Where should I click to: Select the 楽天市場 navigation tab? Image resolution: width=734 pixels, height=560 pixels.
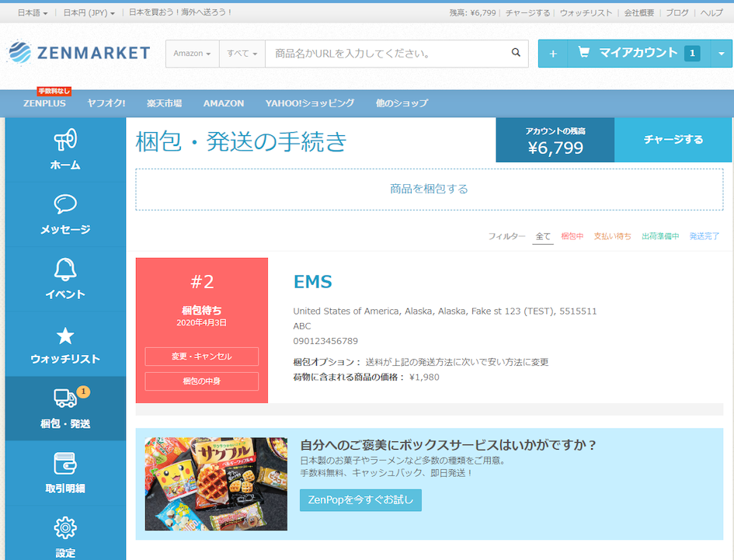tap(165, 103)
